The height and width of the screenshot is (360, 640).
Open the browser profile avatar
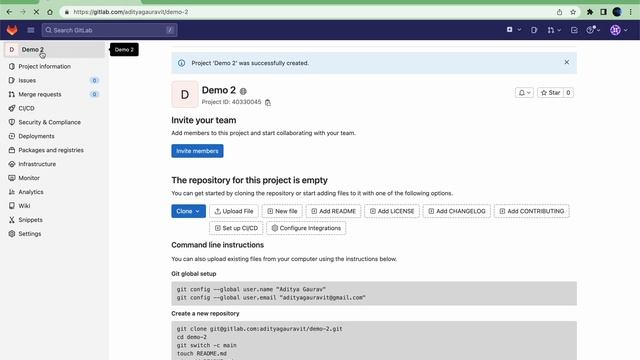click(x=617, y=12)
